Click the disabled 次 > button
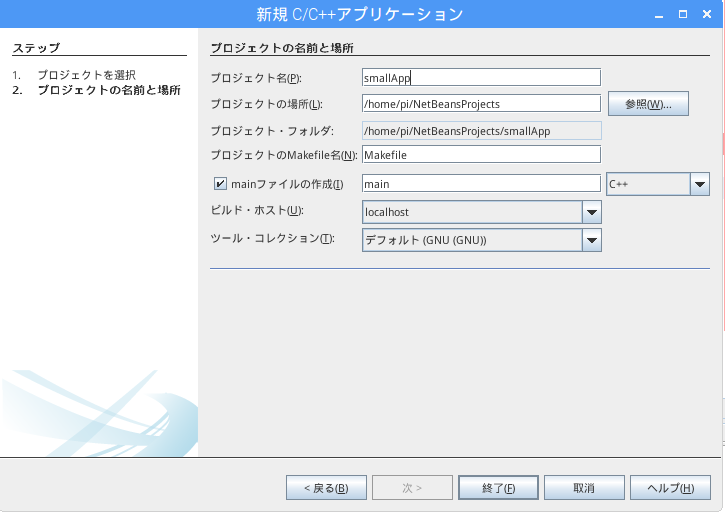The height and width of the screenshot is (512, 725). 412,488
